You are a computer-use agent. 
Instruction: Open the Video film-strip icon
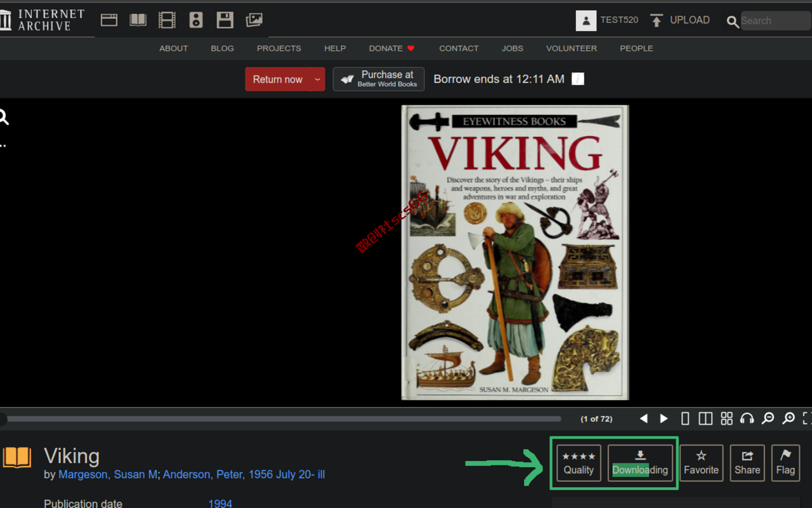coord(167,20)
